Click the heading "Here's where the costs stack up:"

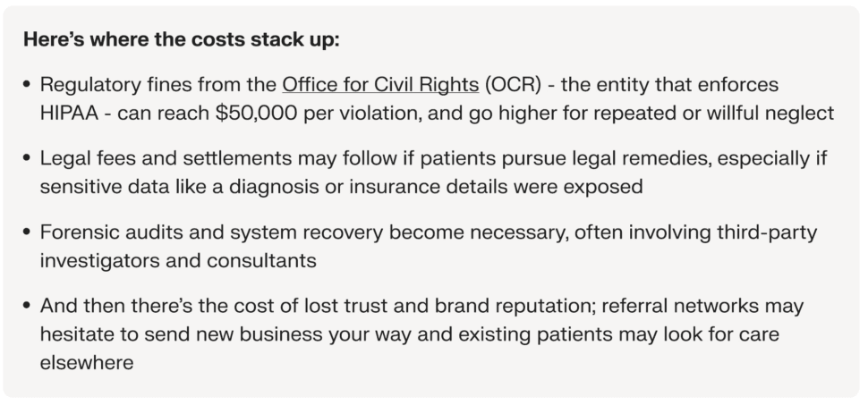pos(181,40)
